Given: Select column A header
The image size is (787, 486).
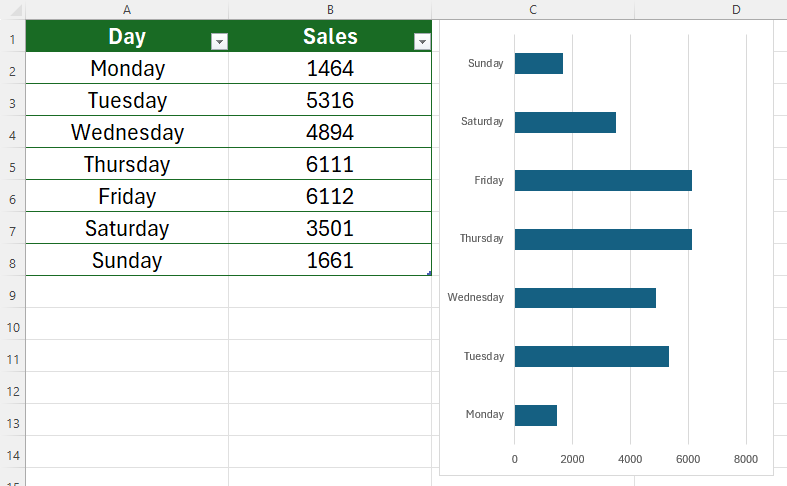Looking at the screenshot, I should pyautogui.click(x=127, y=9).
